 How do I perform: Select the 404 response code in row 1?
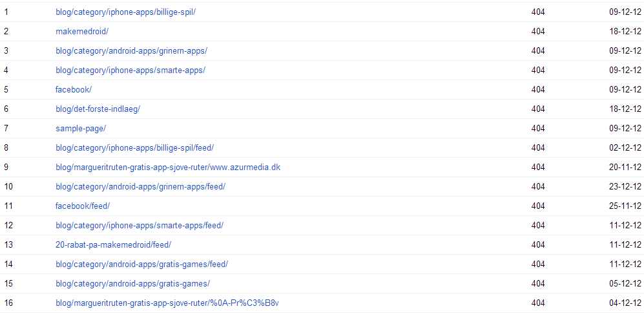pos(538,12)
